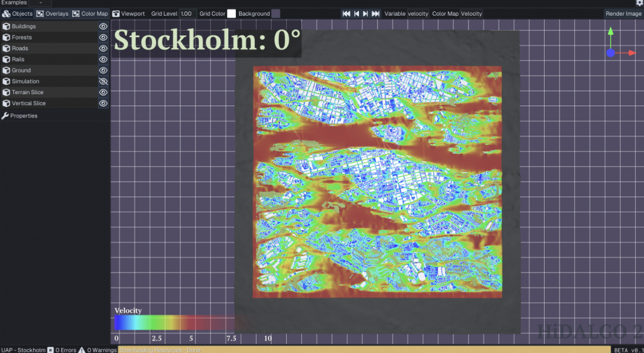The image size is (644, 353).
Task: Select the Forests object row
Action: pos(49,37)
